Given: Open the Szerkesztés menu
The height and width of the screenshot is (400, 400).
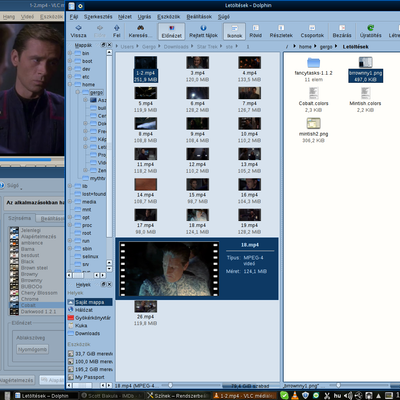Looking at the screenshot, I should click(98, 17).
